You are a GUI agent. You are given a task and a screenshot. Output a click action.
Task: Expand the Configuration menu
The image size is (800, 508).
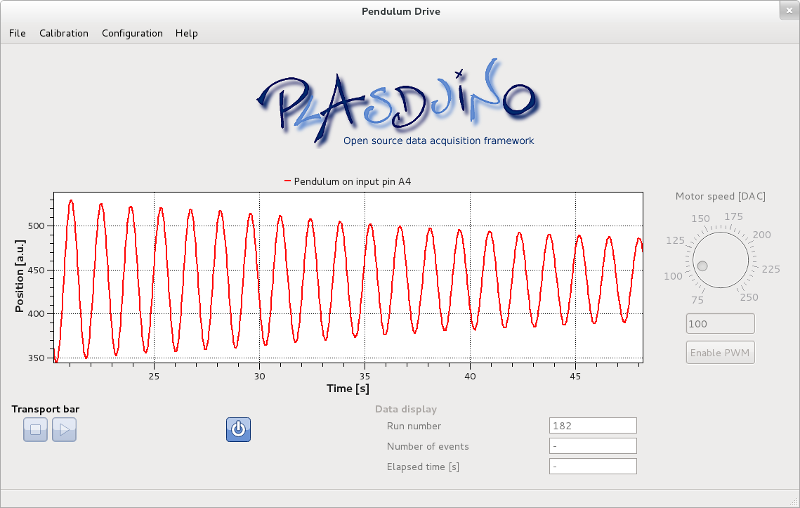pyautogui.click(x=132, y=33)
